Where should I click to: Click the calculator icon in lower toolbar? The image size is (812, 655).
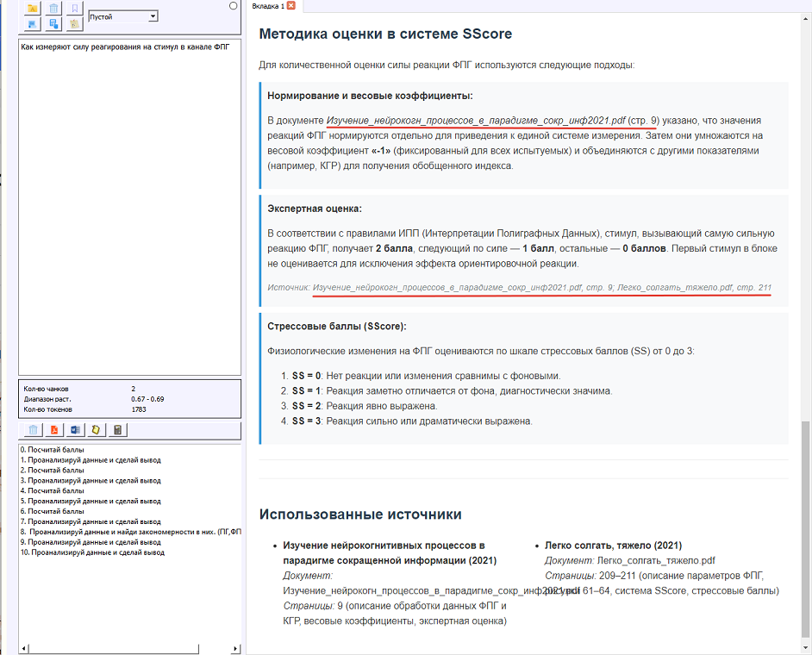(x=117, y=430)
